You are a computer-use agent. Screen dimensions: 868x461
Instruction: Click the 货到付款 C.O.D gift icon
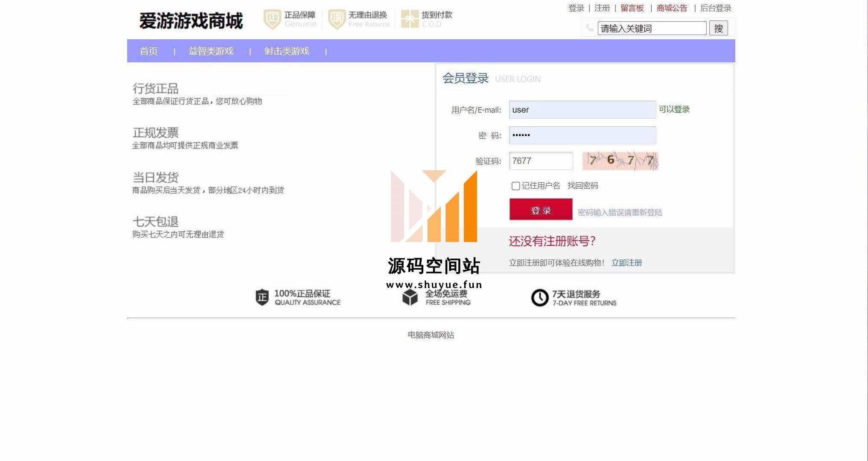coord(410,19)
